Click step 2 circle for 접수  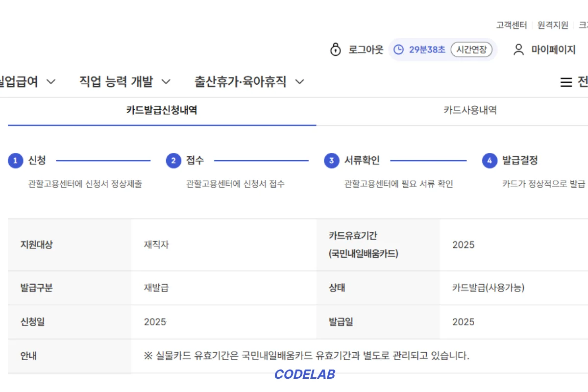pyautogui.click(x=173, y=161)
